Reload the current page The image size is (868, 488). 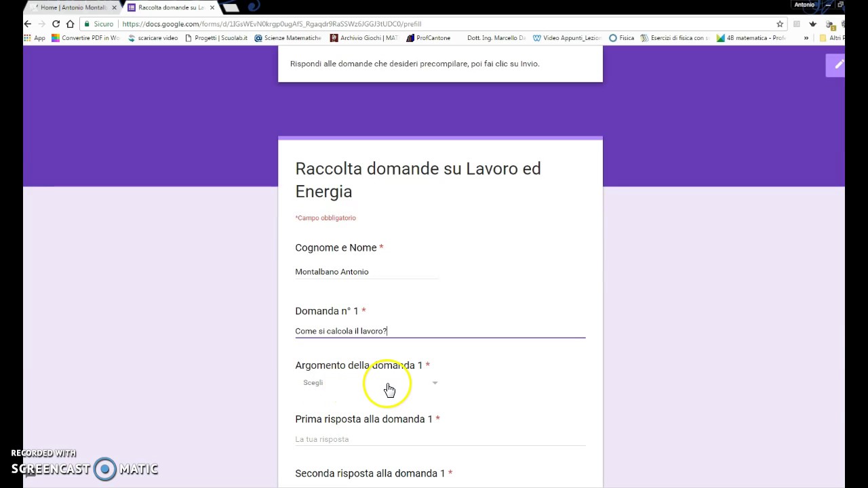[x=56, y=24]
